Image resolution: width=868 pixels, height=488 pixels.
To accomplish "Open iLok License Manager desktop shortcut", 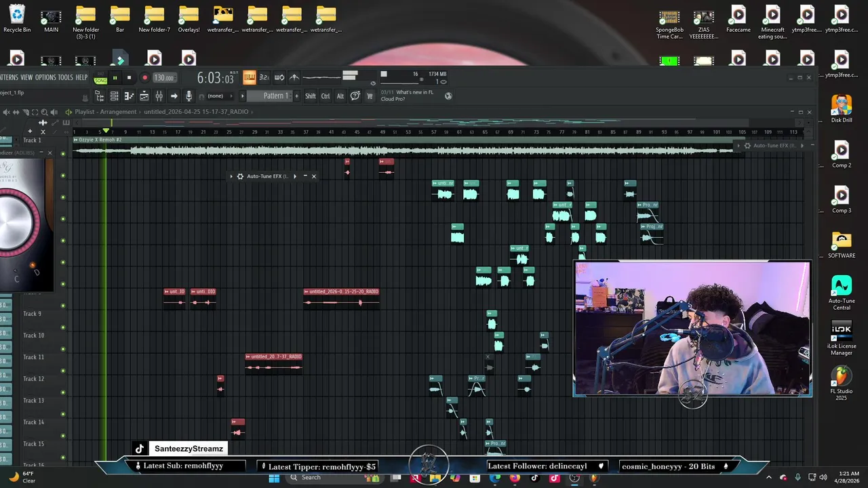I will point(842,338).
